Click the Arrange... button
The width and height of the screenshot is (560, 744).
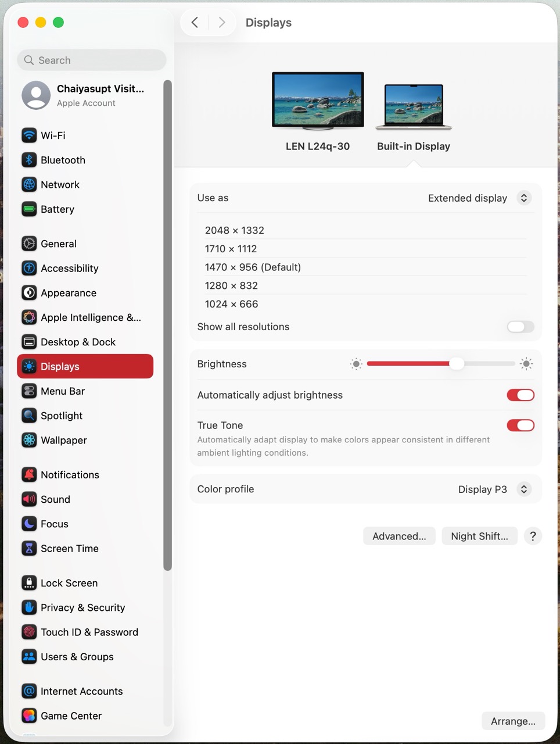pos(513,721)
